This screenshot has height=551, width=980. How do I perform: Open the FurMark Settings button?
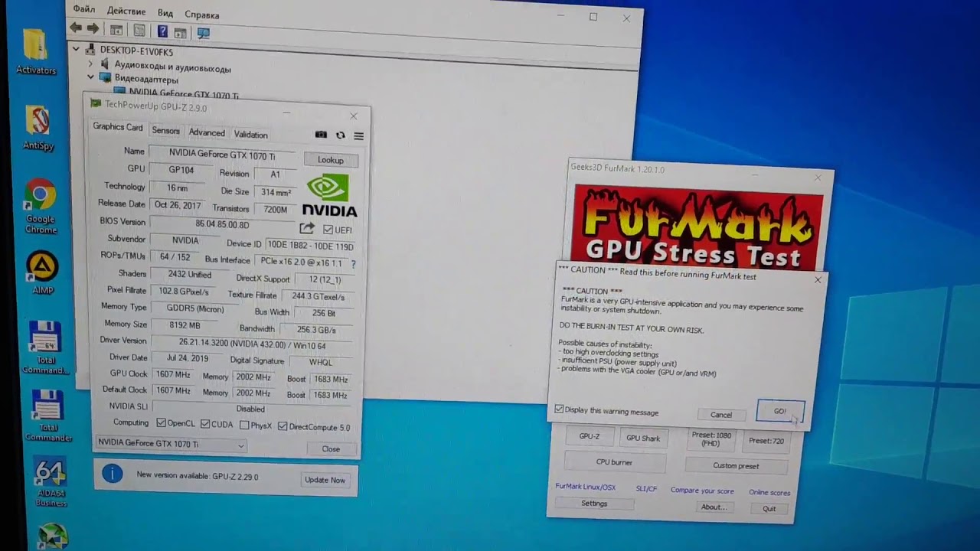(x=594, y=504)
